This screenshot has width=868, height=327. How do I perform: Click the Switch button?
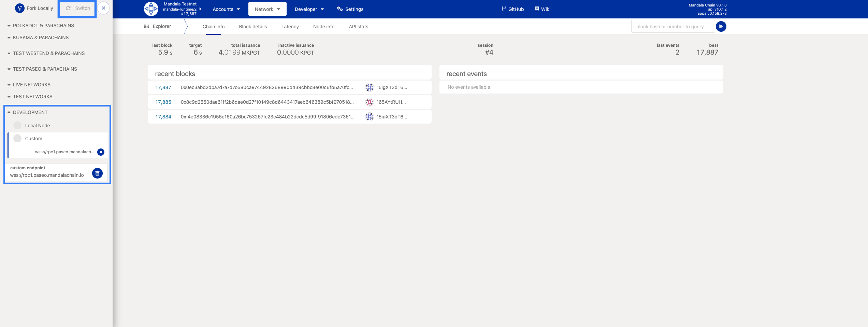pos(78,8)
